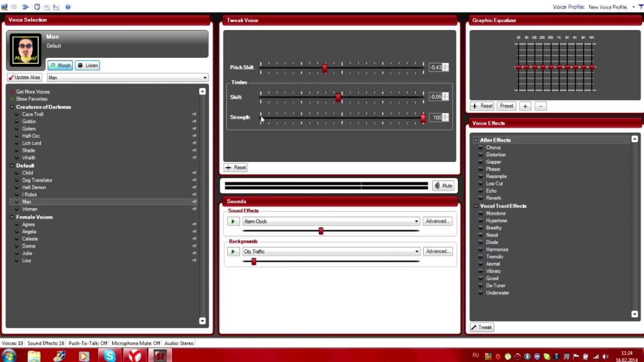Enable the Echo after effect
The height and width of the screenshot is (362, 644).
(x=481, y=191)
